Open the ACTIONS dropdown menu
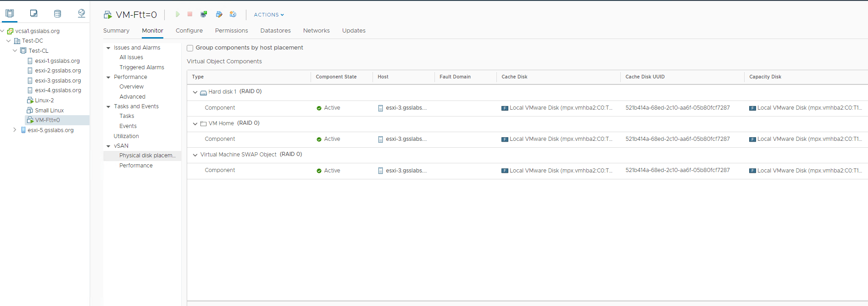Image resolution: width=868 pixels, height=306 pixels. (269, 15)
